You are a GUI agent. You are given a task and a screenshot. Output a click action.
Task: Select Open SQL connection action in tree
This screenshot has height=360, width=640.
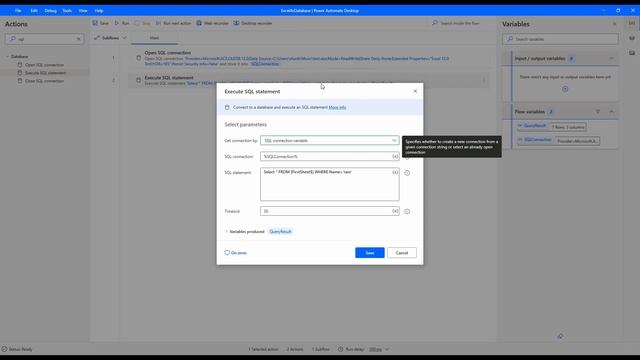[x=44, y=65]
